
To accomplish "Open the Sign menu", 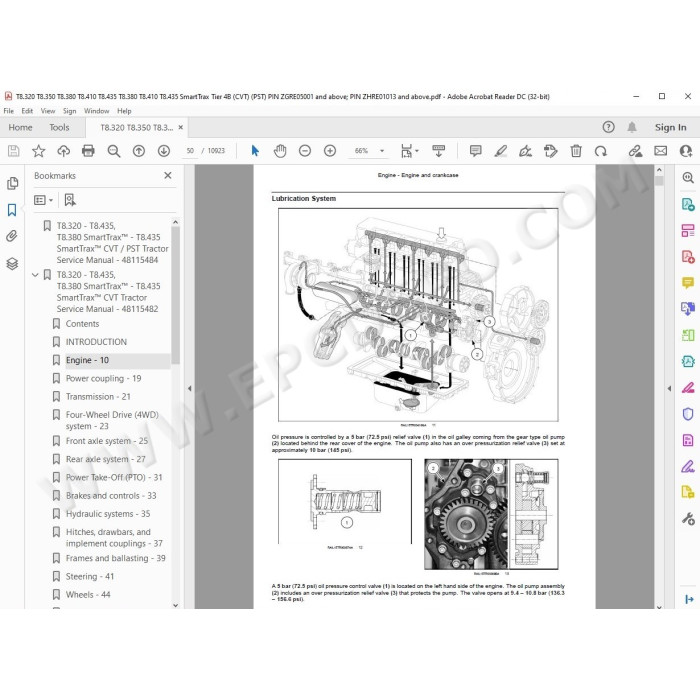I will (x=69, y=111).
